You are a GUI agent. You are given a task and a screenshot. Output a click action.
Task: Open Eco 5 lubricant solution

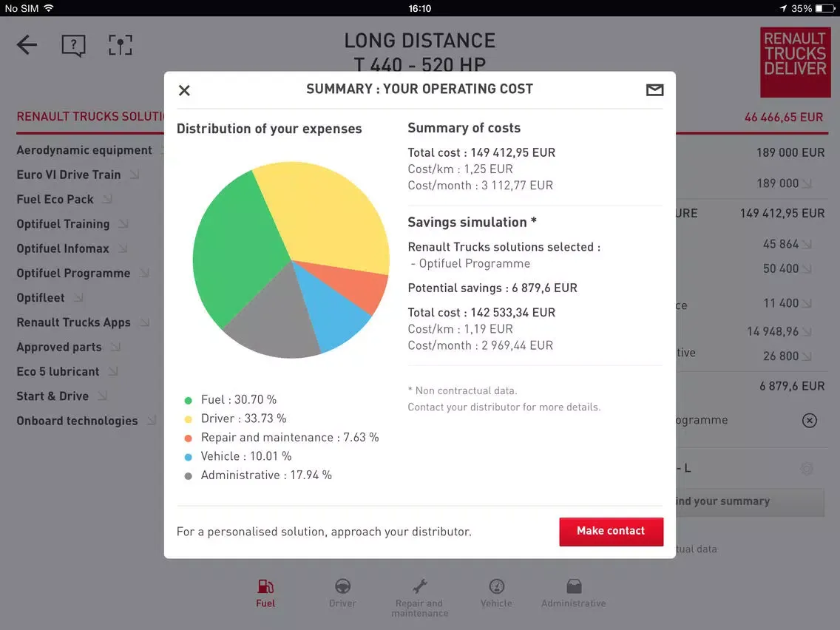(x=67, y=372)
